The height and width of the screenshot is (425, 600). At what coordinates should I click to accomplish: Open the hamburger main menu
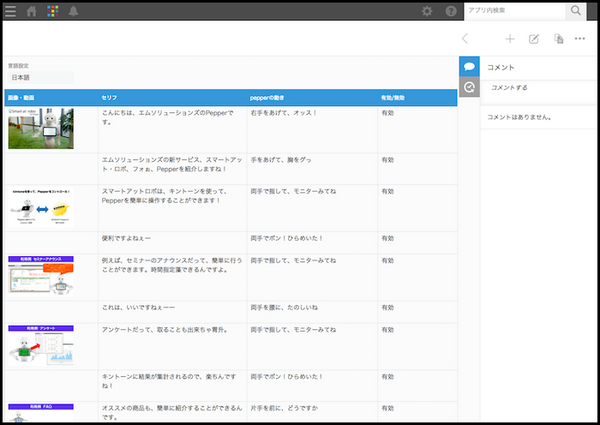click(x=10, y=11)
